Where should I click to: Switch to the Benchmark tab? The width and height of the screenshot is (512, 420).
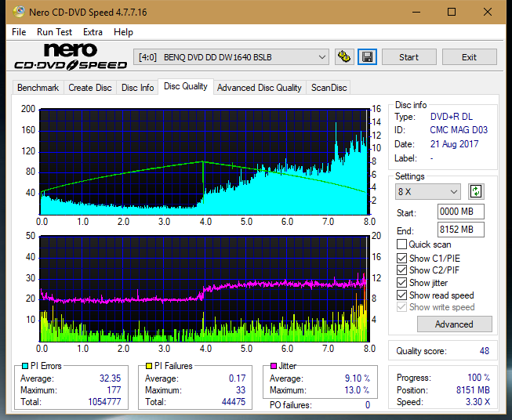coord(38,88)
